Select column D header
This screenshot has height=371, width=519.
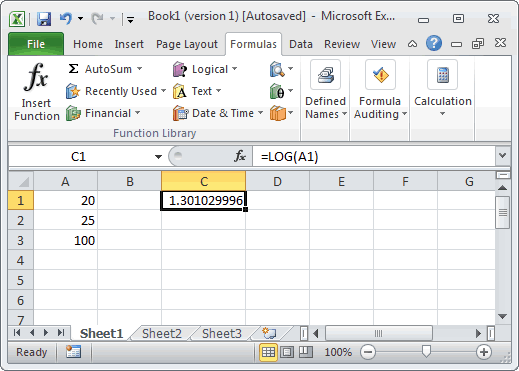277,181
